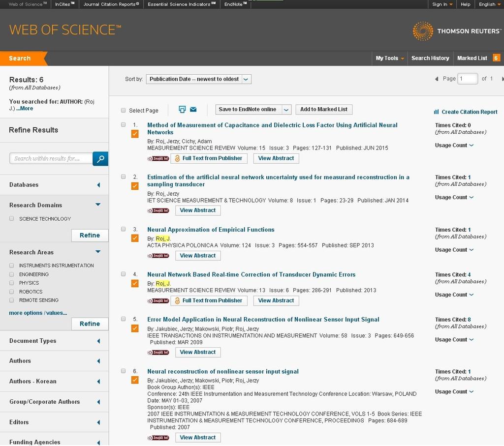Screen dimensions: 504x446
Task: Click the previous page arrow icon
Action: coord(437,79)
